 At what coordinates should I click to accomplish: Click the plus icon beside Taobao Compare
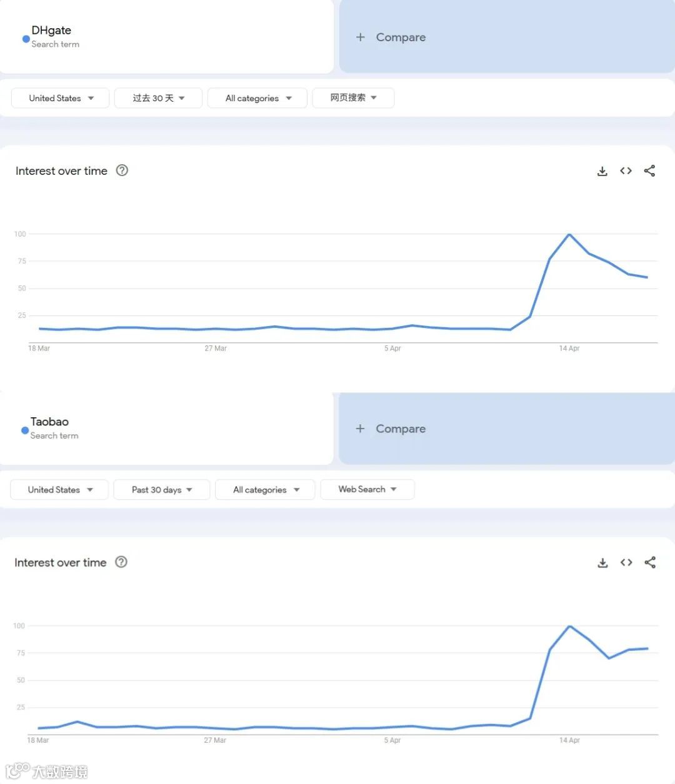point(360,429)
